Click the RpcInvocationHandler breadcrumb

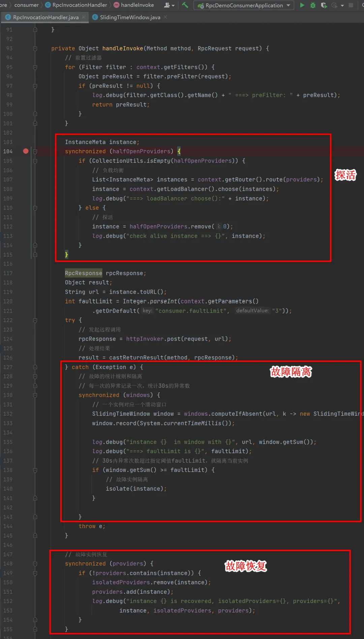(x=80, y=5)
